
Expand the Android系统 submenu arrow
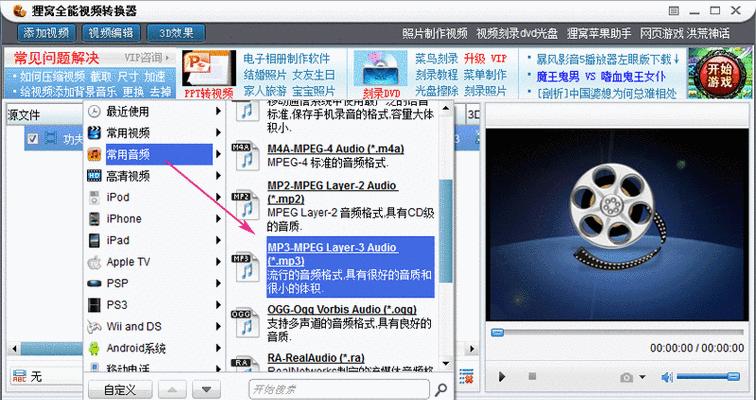point(218,348)
